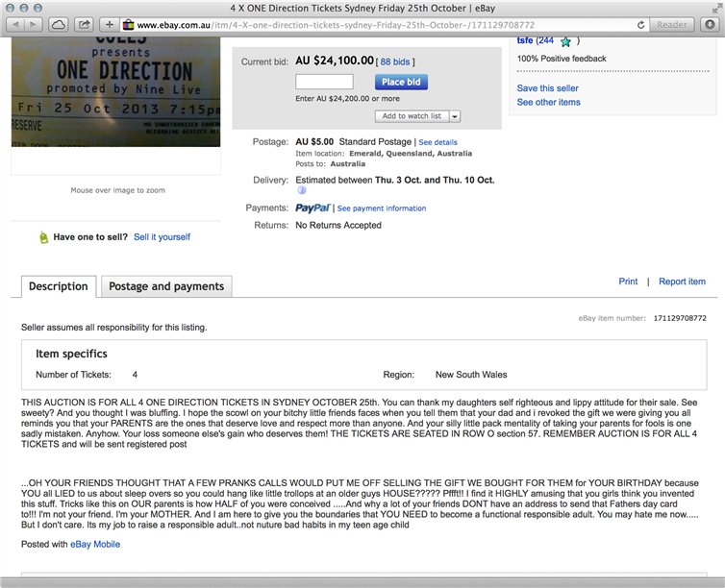This screenshot has height=588, width=725.
Task: Click the Reader button in address bar
Action: (671, 25)
